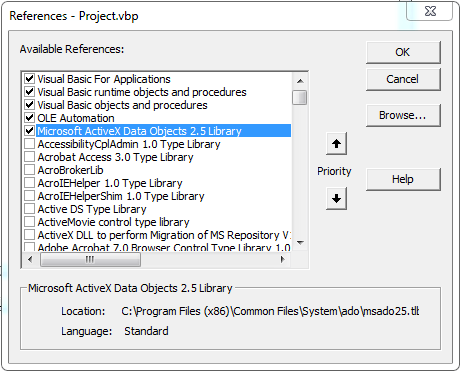Click the Cancel button
Image resolution: width=461 pixels, height=372 pixels.
coord(403,79)
